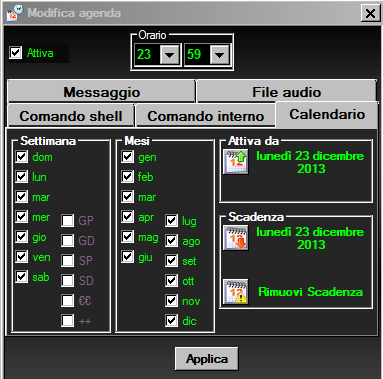Screen dimensions: 383x379
Task: Enable the SP checkbox
Action: [68, 260]
